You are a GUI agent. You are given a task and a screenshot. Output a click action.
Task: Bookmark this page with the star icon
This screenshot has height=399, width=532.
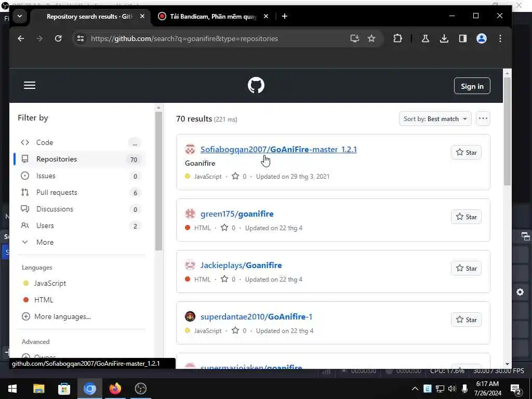[371, 38]
